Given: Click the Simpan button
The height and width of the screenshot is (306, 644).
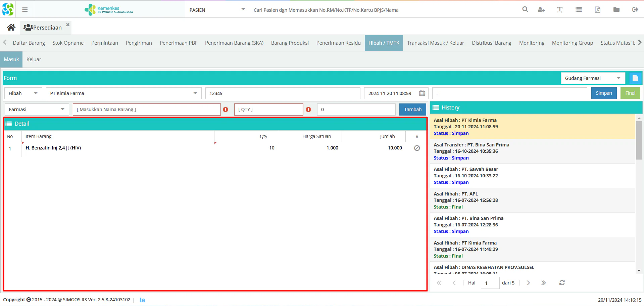Looking at the screenshot, I should click(604, 93).
